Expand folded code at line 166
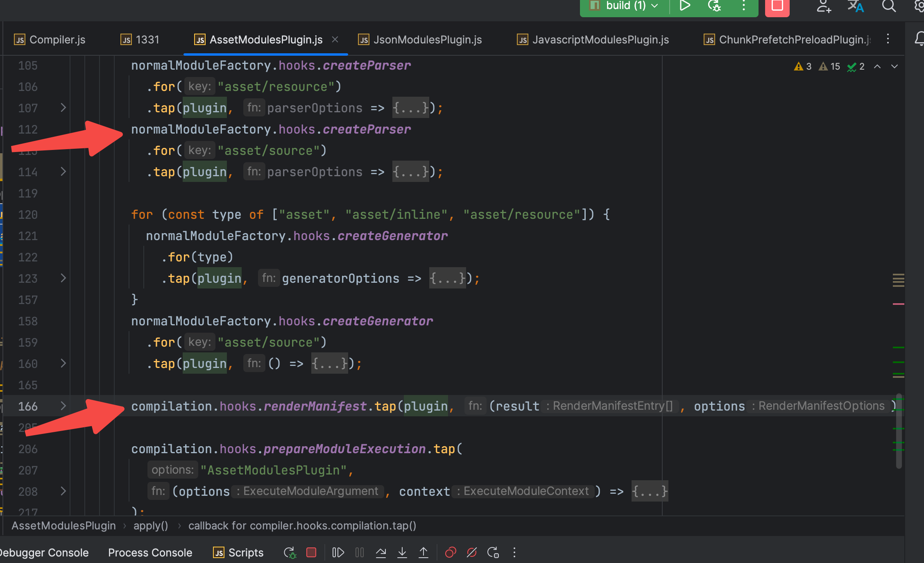The image size is (924, 563). [63, 406]
